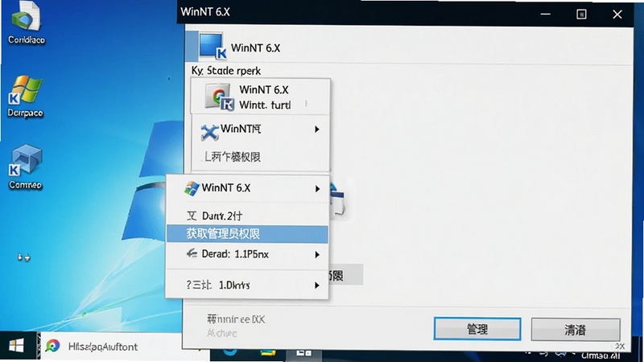Click the folder icon in the taskbar
The width and height of the screenshot is (644, 362).
tap(268, 352)
